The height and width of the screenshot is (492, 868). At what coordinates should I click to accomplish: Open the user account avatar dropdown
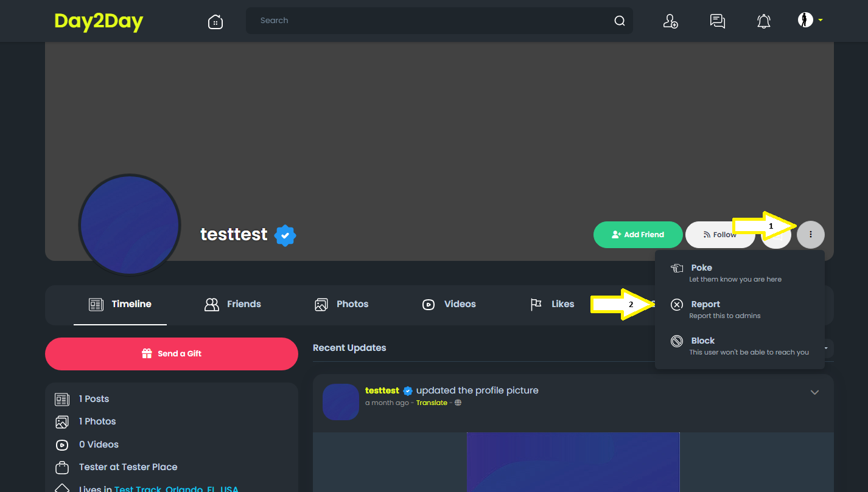coord(810,20)
